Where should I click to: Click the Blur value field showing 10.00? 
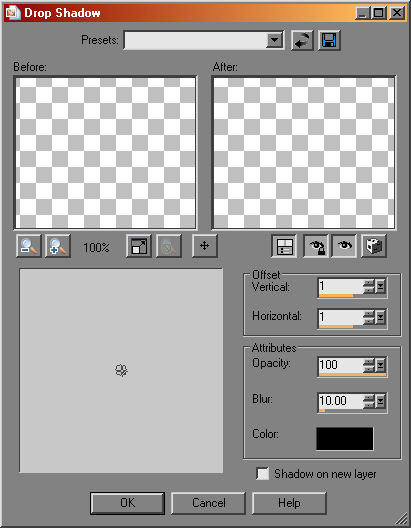coord(341,400)
